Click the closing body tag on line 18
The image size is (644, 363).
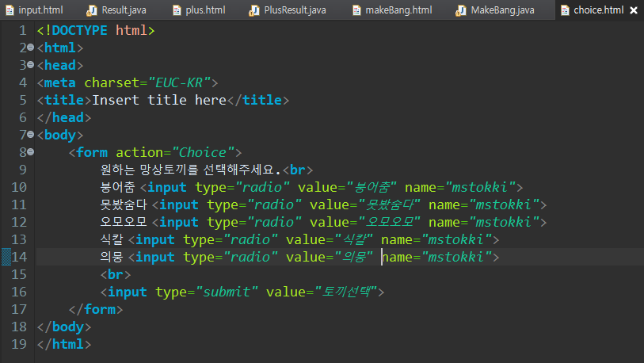(x=64, y=327)
